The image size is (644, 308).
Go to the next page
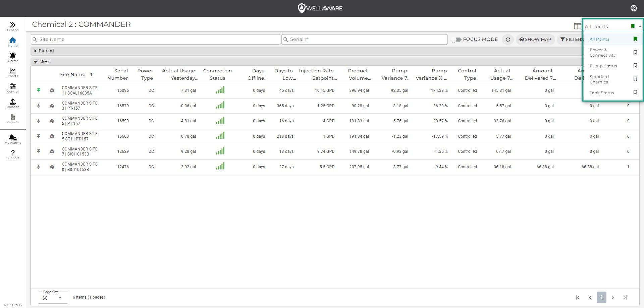pyautogui.click(x=612, y=297)
